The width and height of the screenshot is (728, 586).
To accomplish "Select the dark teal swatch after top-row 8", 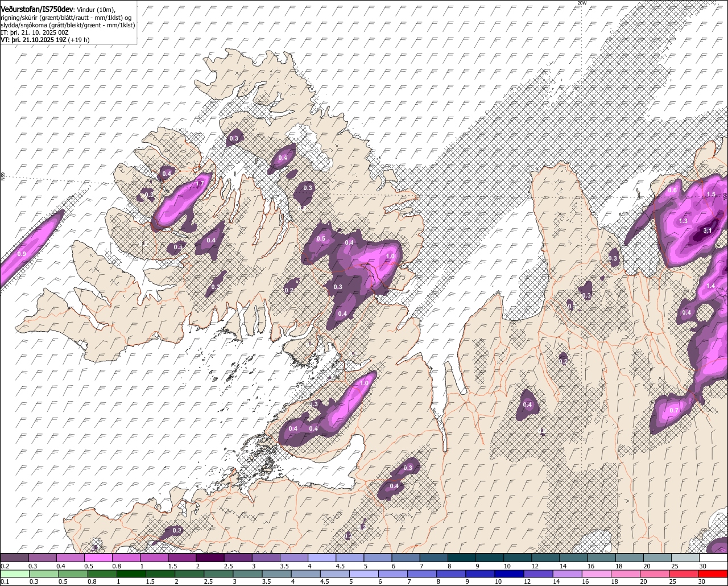I will 462,558.
